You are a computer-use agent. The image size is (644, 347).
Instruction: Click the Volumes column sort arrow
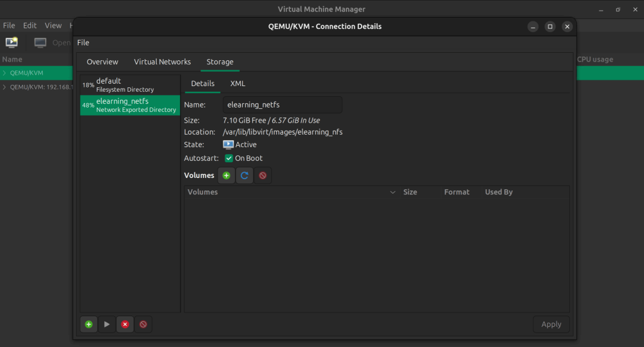[x=392, y=192]
